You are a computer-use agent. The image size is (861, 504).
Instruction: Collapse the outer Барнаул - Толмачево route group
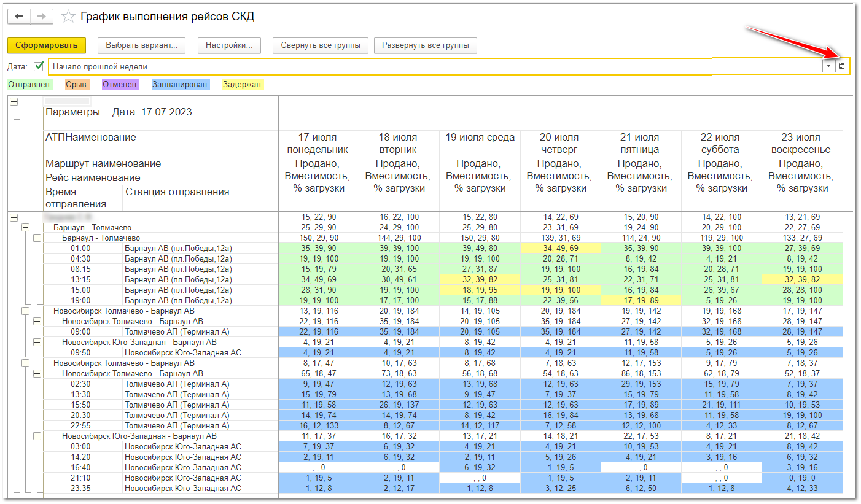pyautogui.click(x=26, y=228)
